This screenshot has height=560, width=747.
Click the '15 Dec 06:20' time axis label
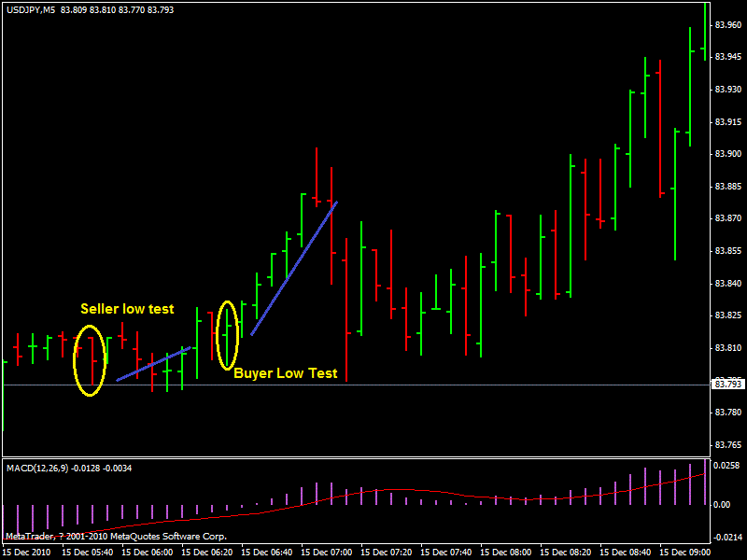click(207, 553)
